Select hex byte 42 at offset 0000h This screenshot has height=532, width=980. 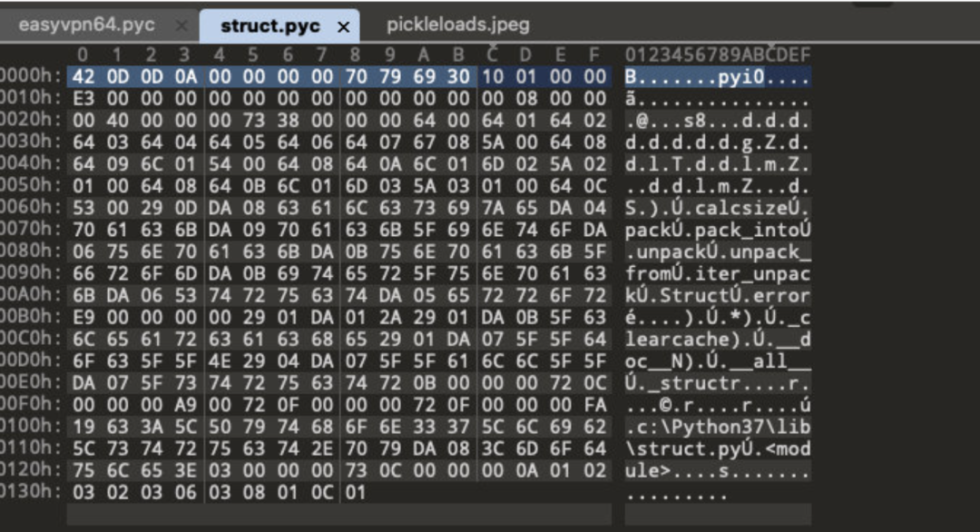coord(83,77)
